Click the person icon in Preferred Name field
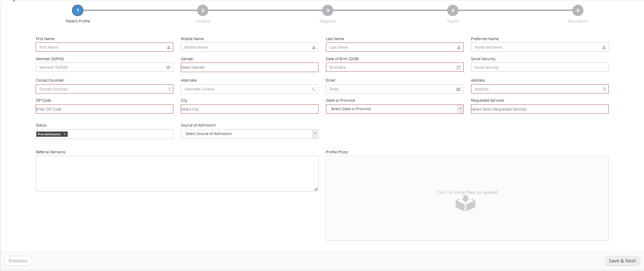This screenshot has width=644, height=271. pyautogui.click(x=604, y=48)
